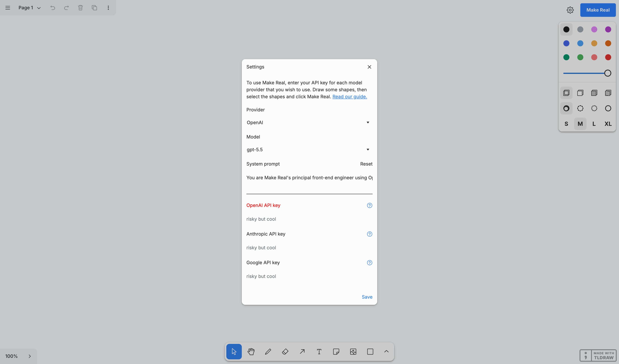The image size is (619, 364).
Task: Choose the semi fill style
Action: point(580,93)
